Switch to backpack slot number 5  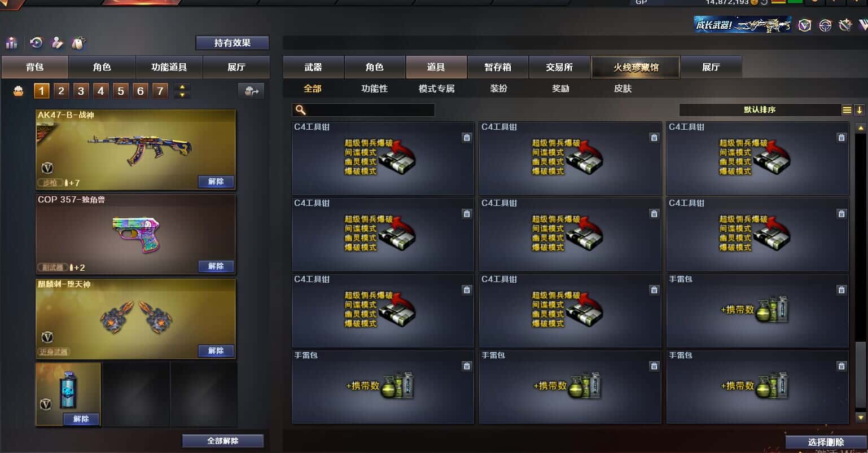coord(121,91)
